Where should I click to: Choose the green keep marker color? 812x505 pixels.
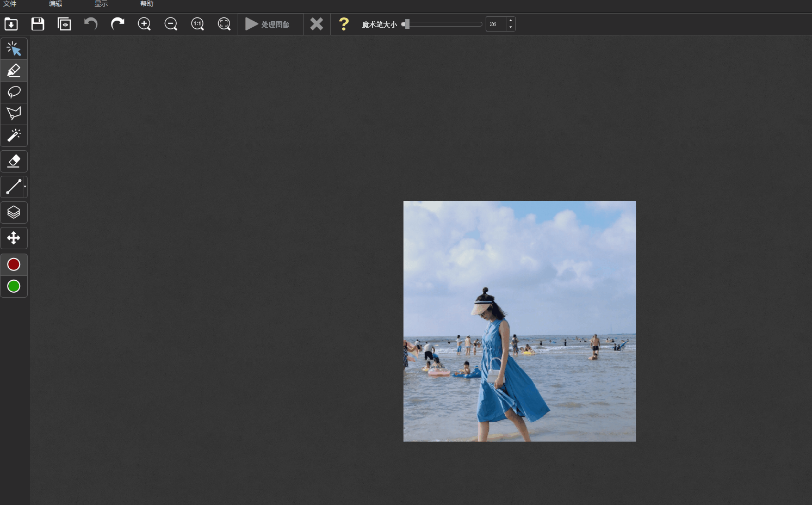tap(14, 286)
